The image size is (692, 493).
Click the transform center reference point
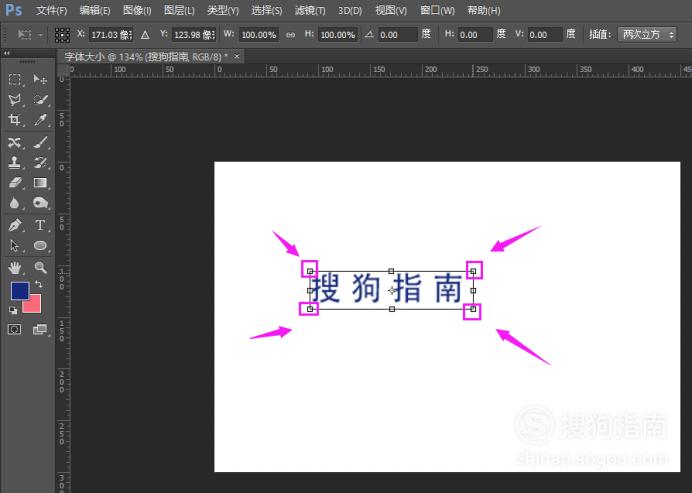pos(392,290)
